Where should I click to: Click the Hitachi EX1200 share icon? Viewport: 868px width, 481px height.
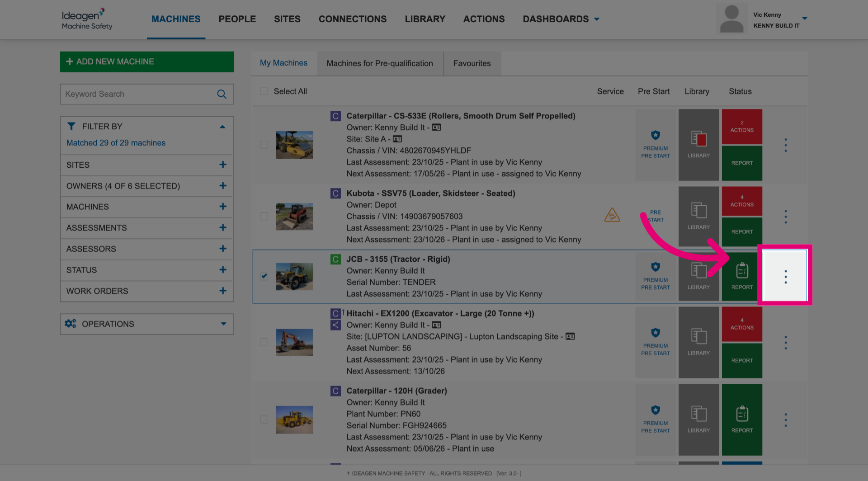[335, 325]
